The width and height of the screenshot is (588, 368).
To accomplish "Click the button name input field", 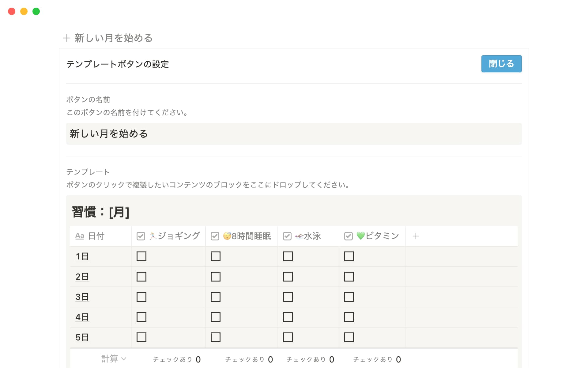I will pos(294,134).
